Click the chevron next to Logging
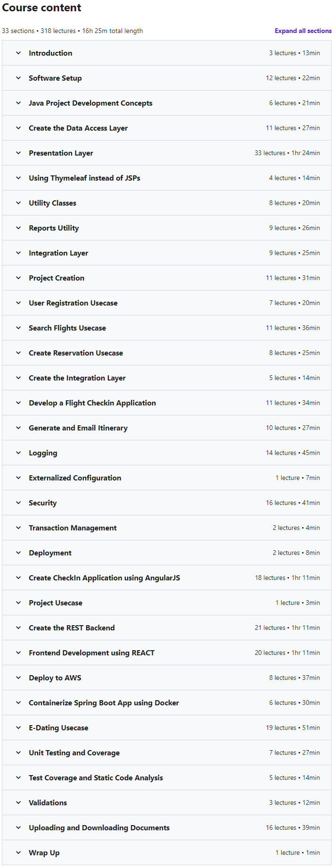Viewport: 334px width, 868px height. [x=18, y=453]
